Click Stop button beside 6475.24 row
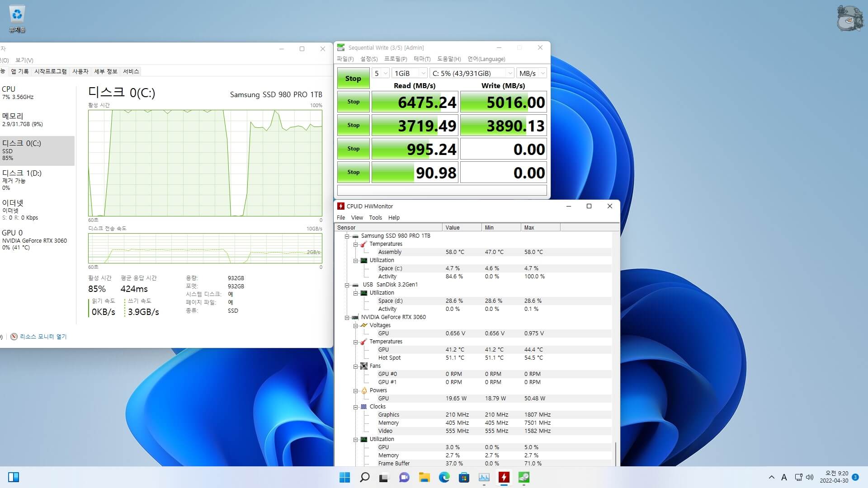 353,102
